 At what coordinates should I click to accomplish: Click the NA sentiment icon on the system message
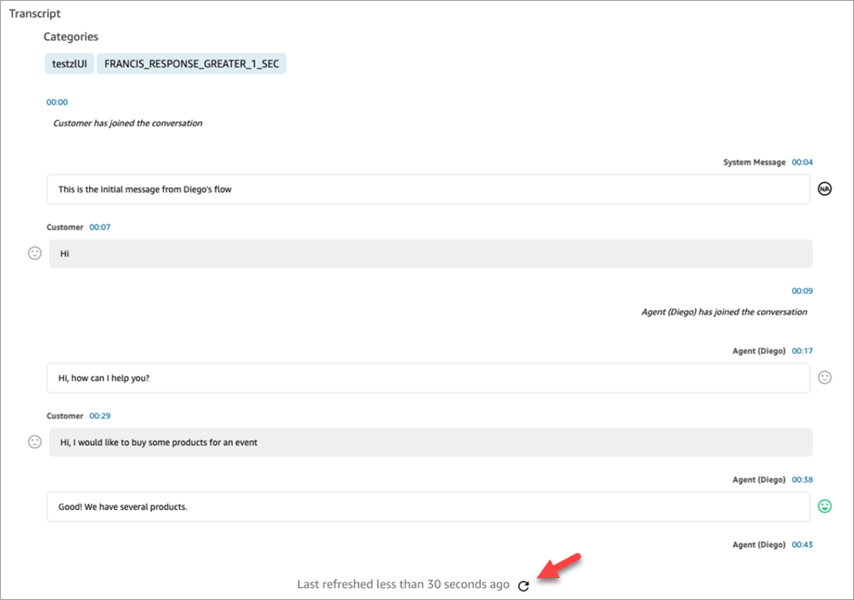coord(825,188)
